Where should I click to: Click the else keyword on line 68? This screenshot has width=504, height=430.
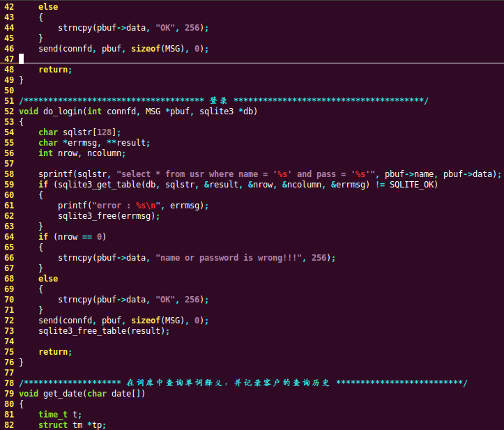pos(48,279)
